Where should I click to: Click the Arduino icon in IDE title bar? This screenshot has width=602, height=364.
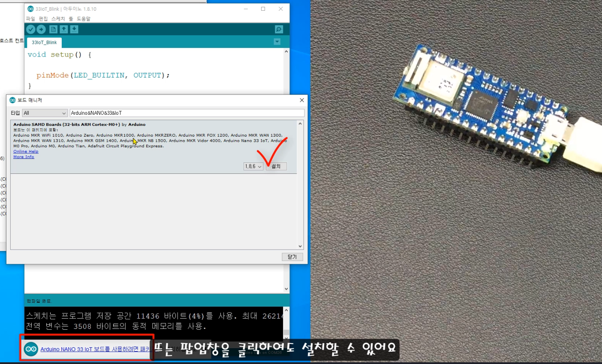30,9
